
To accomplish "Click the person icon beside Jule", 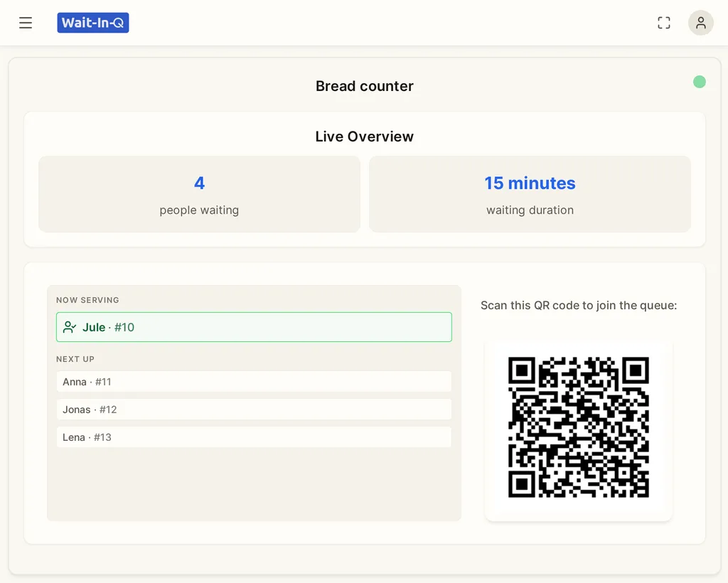I will point(70,327).
